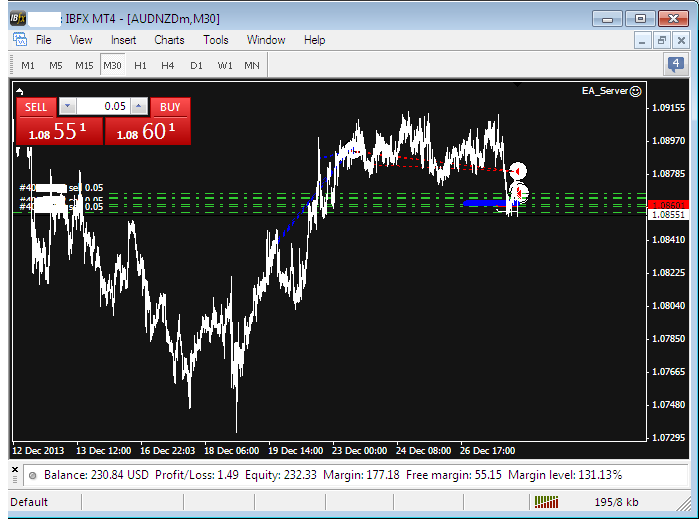
Task: Switch to H1 timeframe
Action: pyautogui.click(x=140, y=65)
